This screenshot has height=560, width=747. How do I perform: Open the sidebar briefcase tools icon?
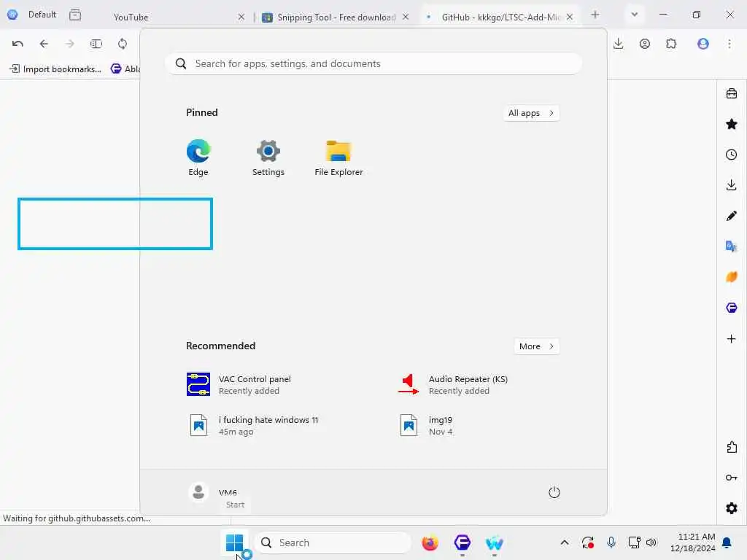(731, 93)
